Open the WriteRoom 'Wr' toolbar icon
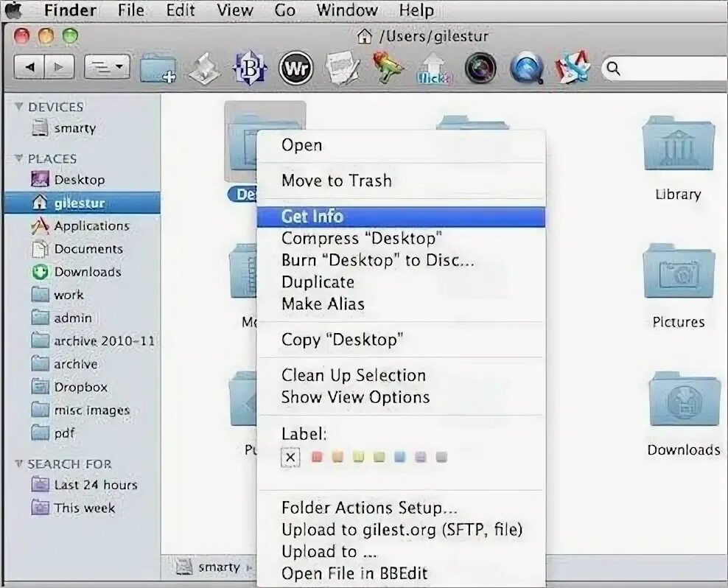The height and width of the screenshot is (588, 728). [x=296, y=69]
